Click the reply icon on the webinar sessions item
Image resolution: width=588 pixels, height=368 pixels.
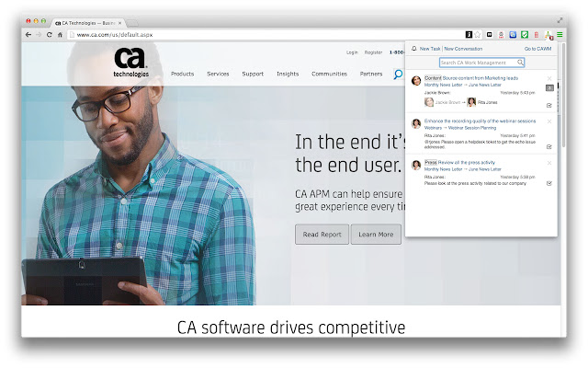tap(549, 146)
